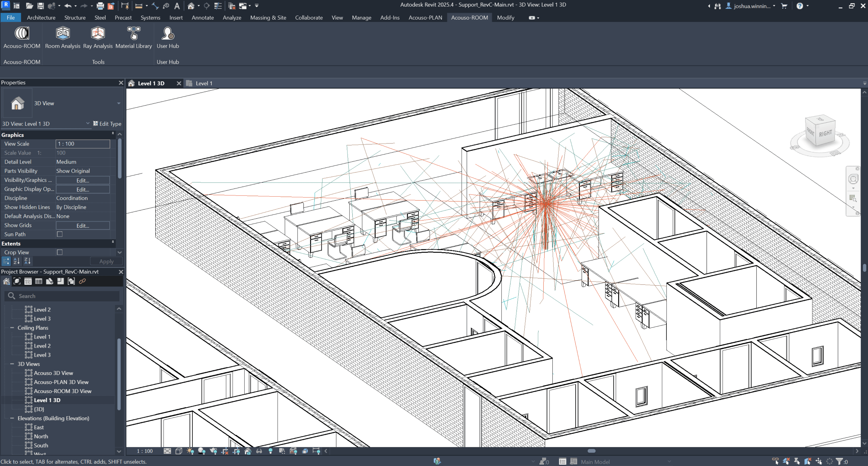Toggle Select Underlay Elements in status bar
Viewport: 868px width, 466px height.
click(x=786, y=461)
